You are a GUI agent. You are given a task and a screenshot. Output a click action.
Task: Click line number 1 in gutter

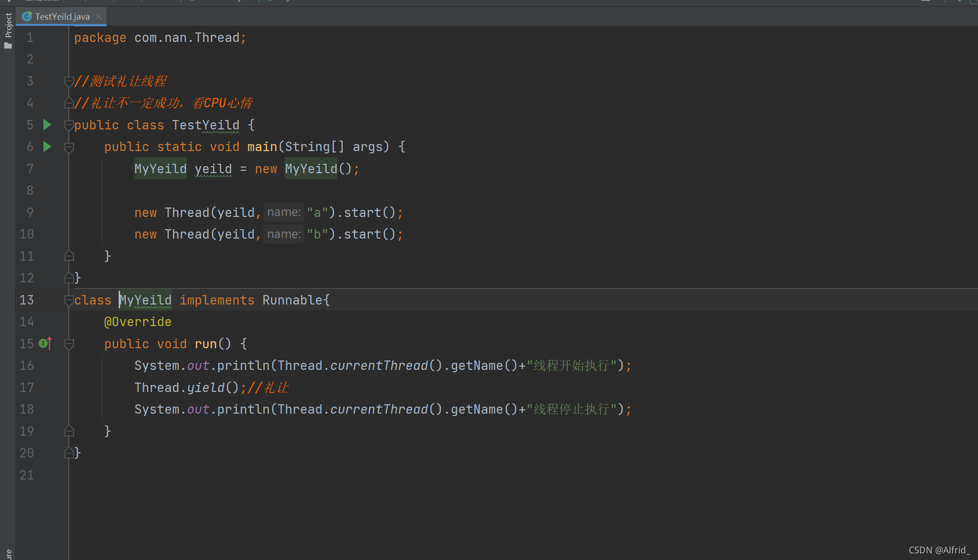pos(30,38)
